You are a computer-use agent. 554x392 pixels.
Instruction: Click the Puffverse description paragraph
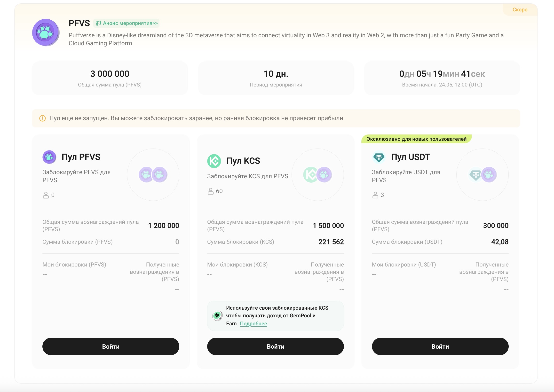pos(286,39)
